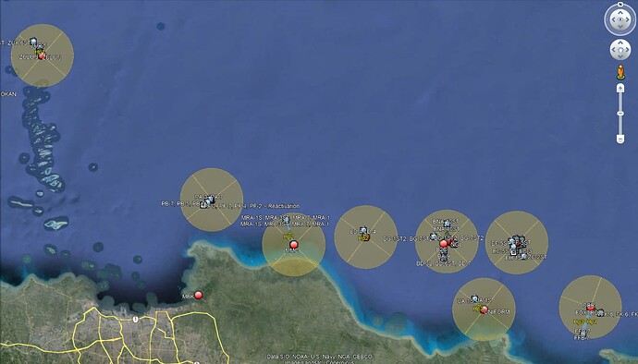The height and width of the screenshot is (364, 638).
Task: Select the red FOXTROT placemark
Action: tap(591, 309)
